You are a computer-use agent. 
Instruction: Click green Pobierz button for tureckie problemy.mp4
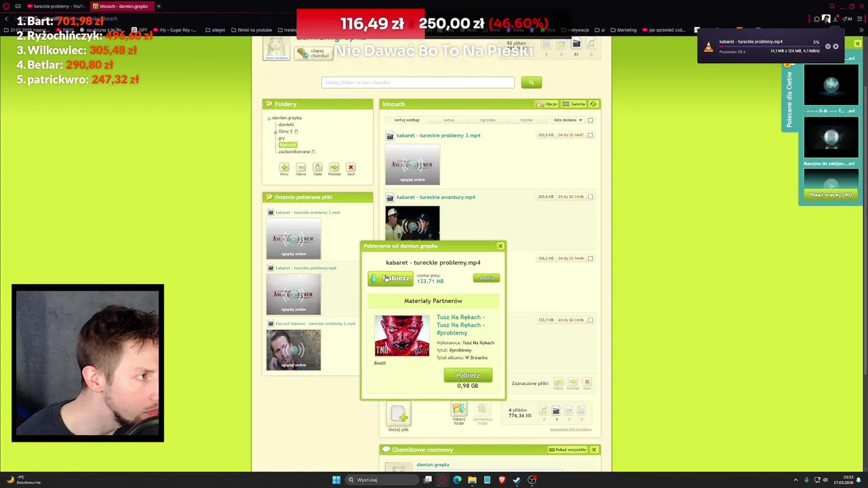pos(391,279)
